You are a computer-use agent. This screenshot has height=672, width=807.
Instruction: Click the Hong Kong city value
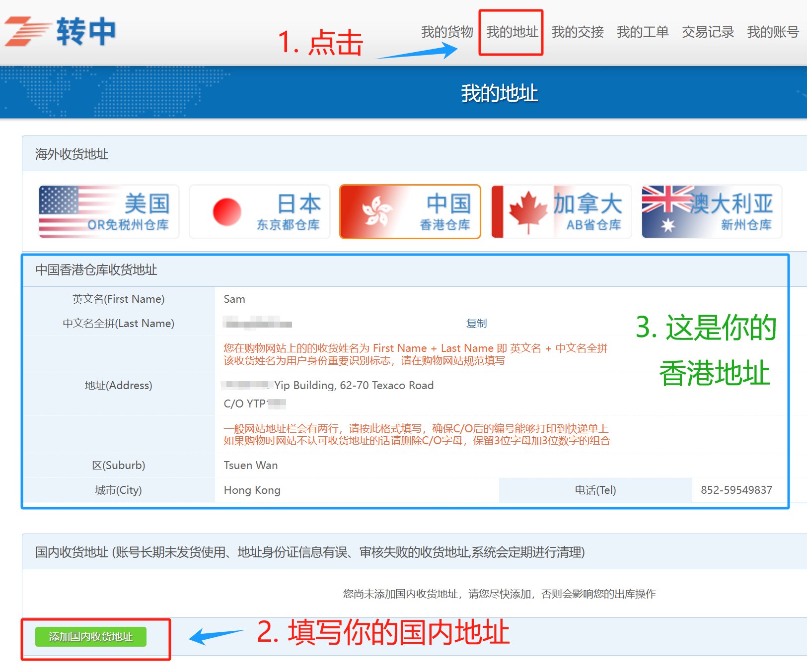(x=252, y=490)
